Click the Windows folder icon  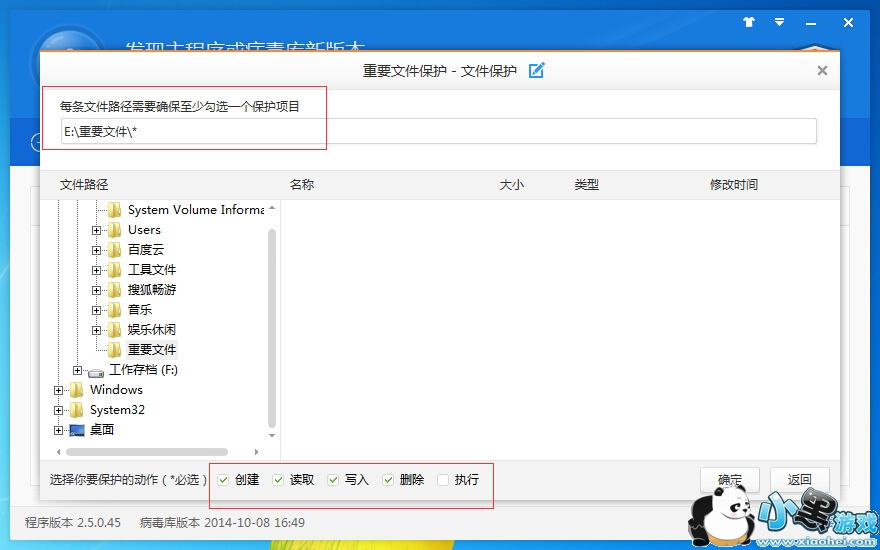76,390
